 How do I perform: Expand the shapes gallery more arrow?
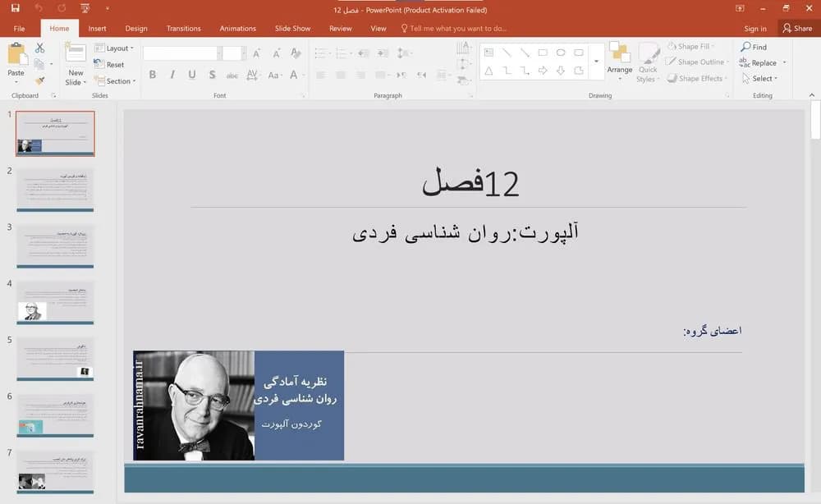[596, 62]
